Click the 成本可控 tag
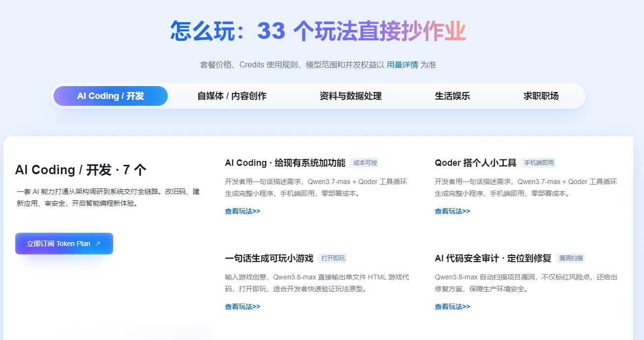 (365, 163)
